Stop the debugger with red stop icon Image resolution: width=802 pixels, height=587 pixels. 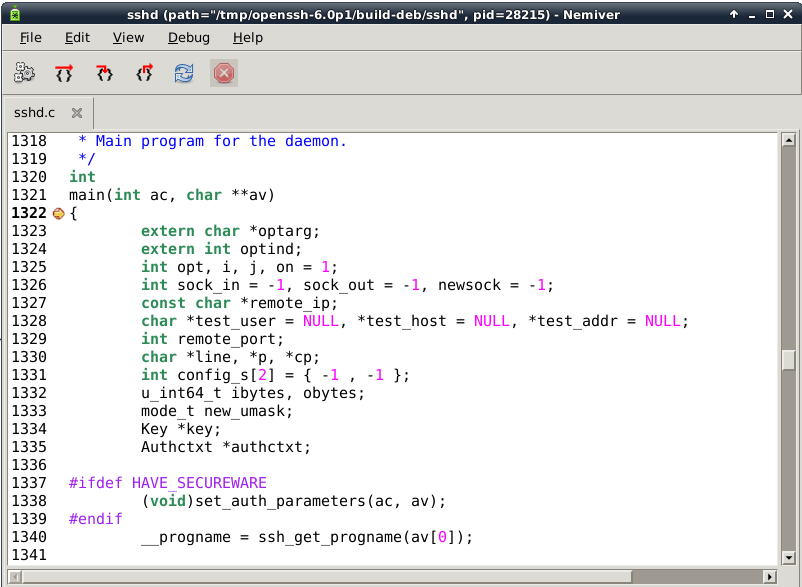(x=224, y=73)
